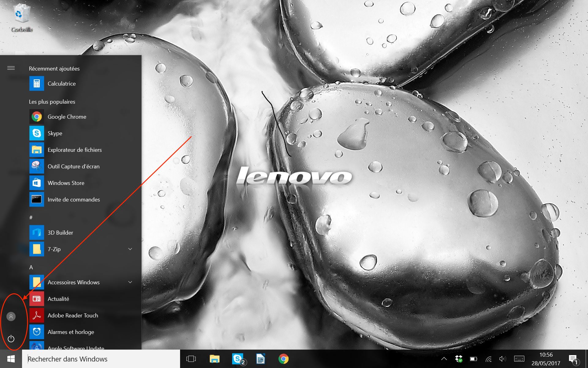Click the Windows Start button
The image size is (588, 368).
(11, 359)
